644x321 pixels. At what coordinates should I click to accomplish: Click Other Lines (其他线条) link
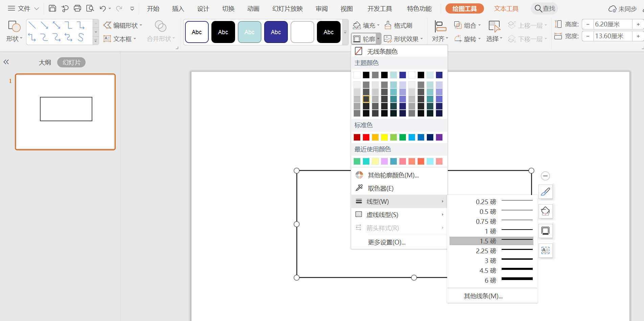483,296
